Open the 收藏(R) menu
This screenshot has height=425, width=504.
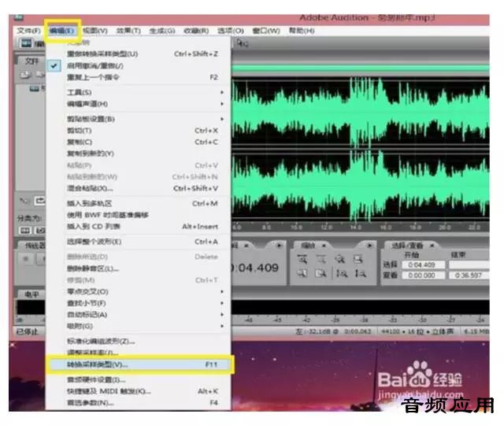pos(196,31)
